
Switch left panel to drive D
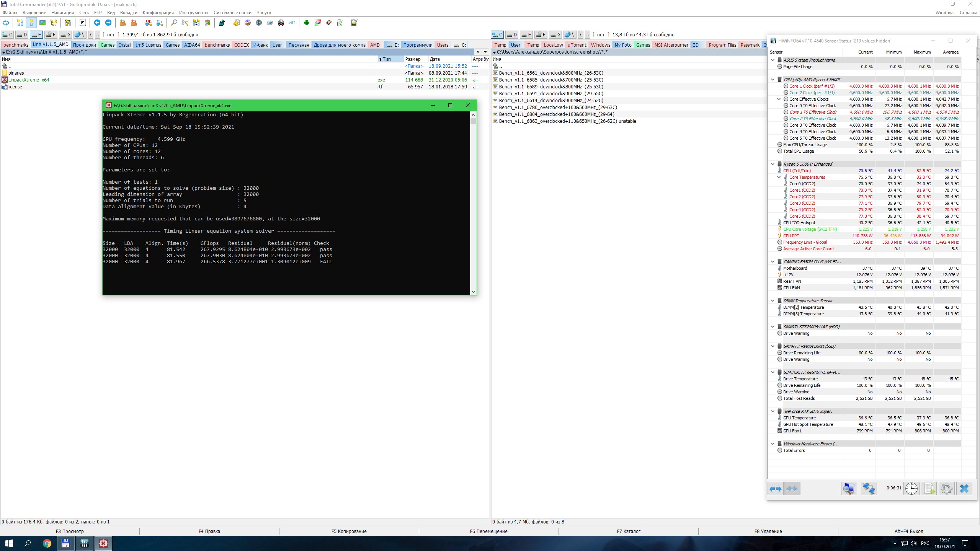(x=22, y=35)
